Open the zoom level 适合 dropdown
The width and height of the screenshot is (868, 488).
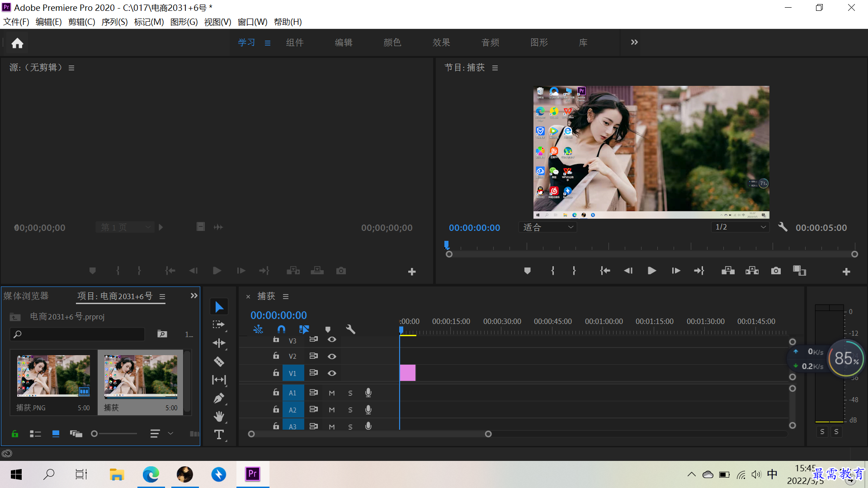tap(548, 227)
